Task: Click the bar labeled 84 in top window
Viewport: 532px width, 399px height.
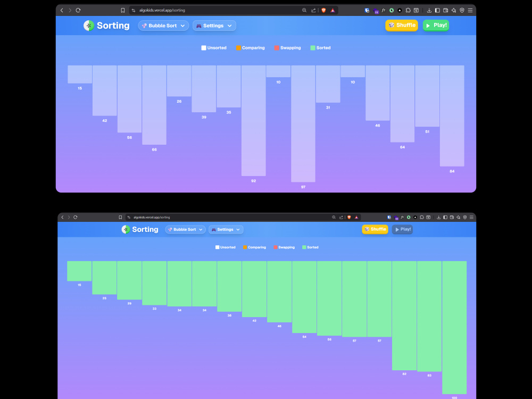Action: (452, 115)
